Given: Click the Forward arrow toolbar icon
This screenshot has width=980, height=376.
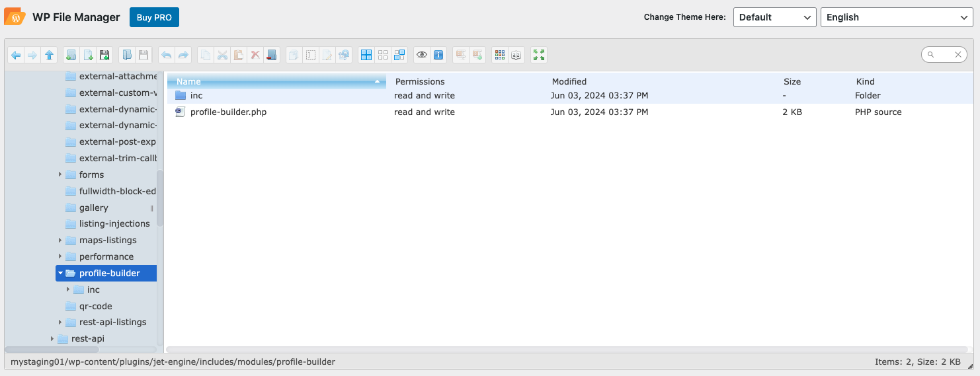Looking at the screenshot, I should click(x=32, y=56).
